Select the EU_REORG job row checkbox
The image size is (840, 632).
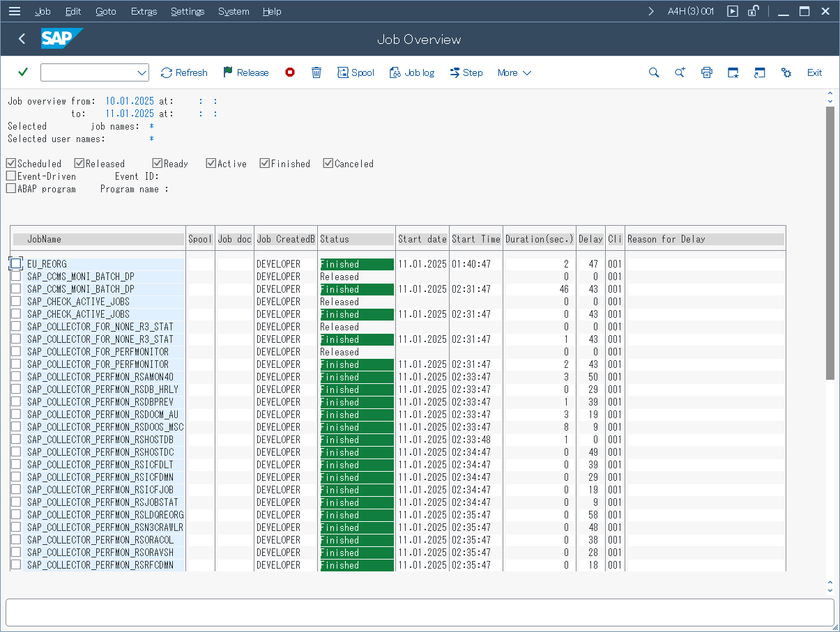[x=16, y=264]
